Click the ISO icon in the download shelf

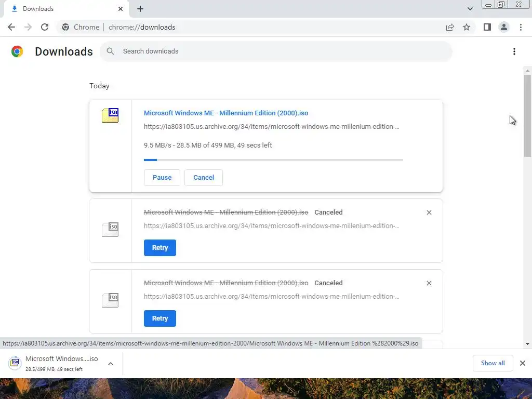[x=15, y=363]
